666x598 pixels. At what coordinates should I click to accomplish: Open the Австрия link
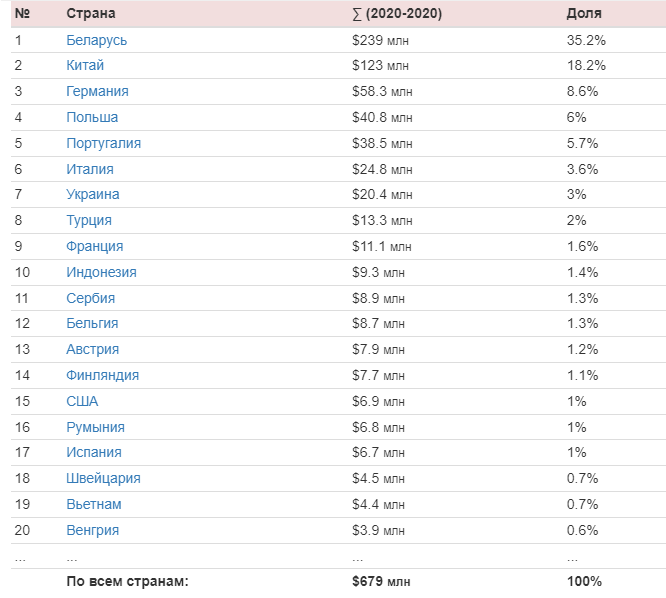coord(93,349)
